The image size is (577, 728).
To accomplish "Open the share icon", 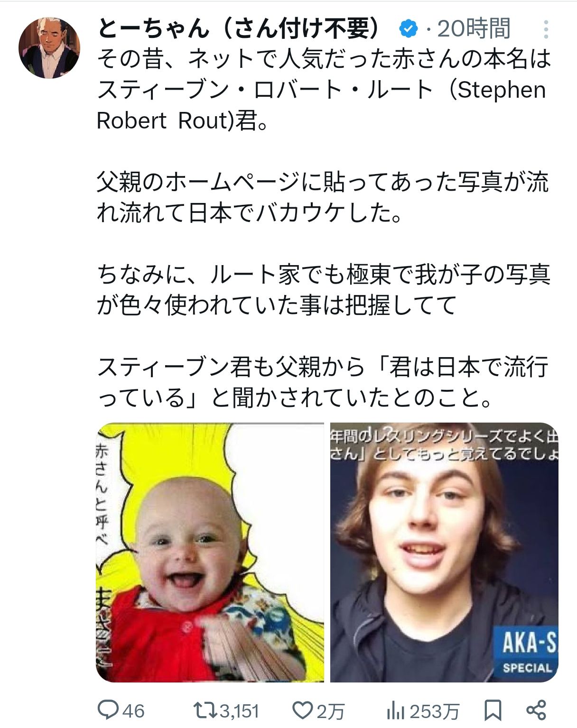I will click(x=537, y=710).
